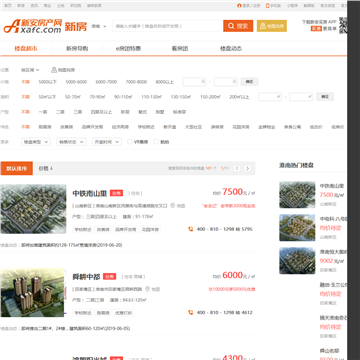Screen dimensions: 360x360
Task: Click the QR code in the header
Action: click(x=343, y=25)
